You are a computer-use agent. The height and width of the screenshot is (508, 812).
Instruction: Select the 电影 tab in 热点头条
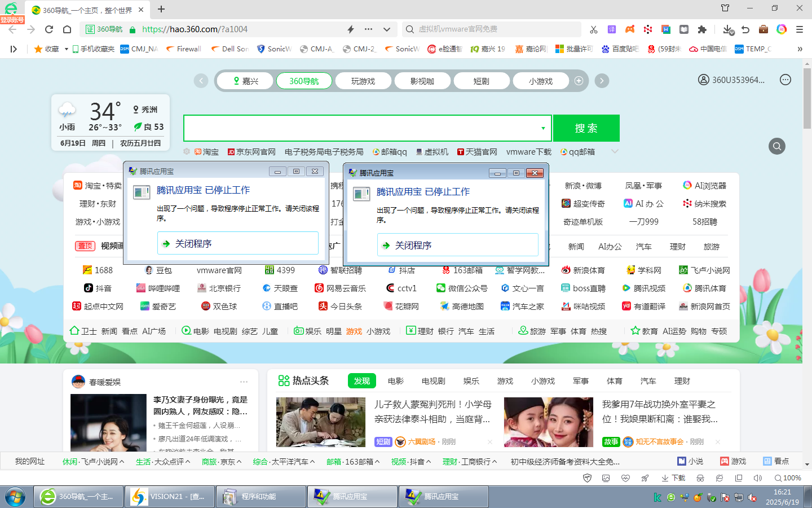point(396,380)
